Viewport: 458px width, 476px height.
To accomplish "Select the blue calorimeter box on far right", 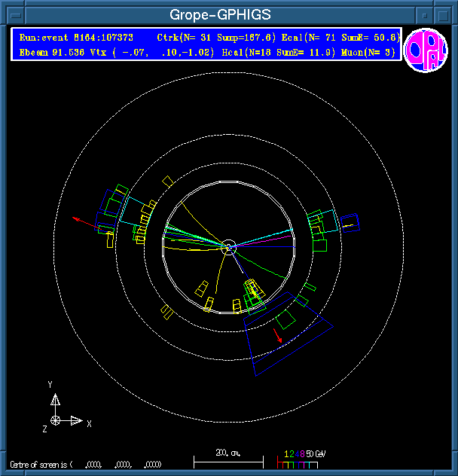I will pos(349,223).
